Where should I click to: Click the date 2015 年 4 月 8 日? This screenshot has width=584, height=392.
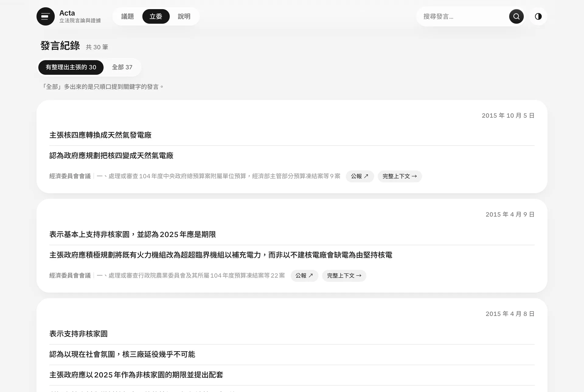click(x=510, y=314)
